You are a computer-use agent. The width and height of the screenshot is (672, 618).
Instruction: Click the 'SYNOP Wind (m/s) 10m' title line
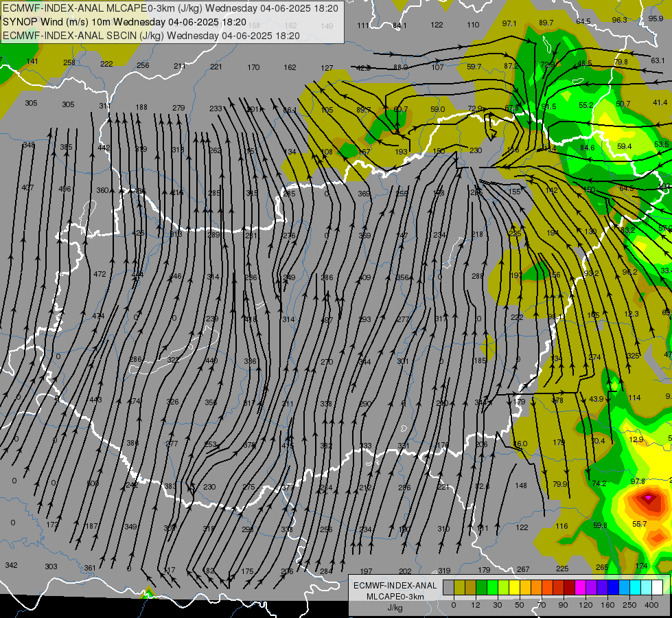click(124, 22)
